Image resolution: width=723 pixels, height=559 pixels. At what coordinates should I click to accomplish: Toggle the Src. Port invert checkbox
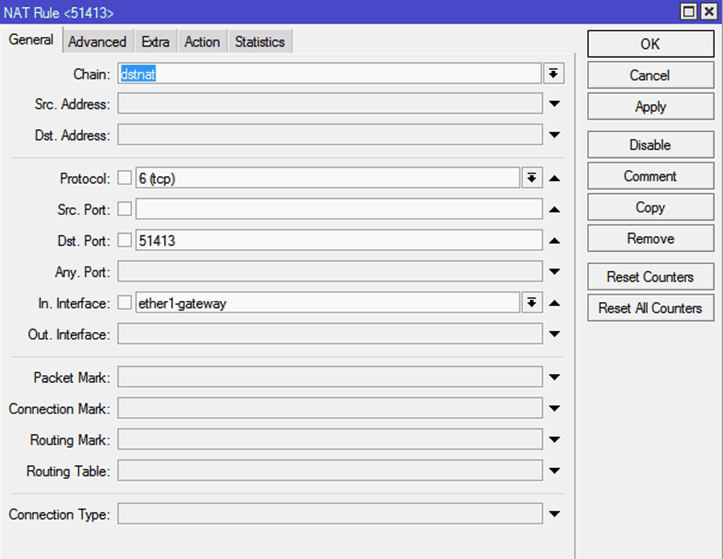(x=124, y=209)
